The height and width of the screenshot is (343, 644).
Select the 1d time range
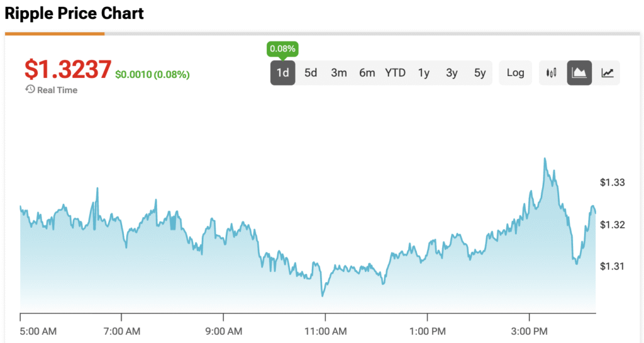pos(283,73)
